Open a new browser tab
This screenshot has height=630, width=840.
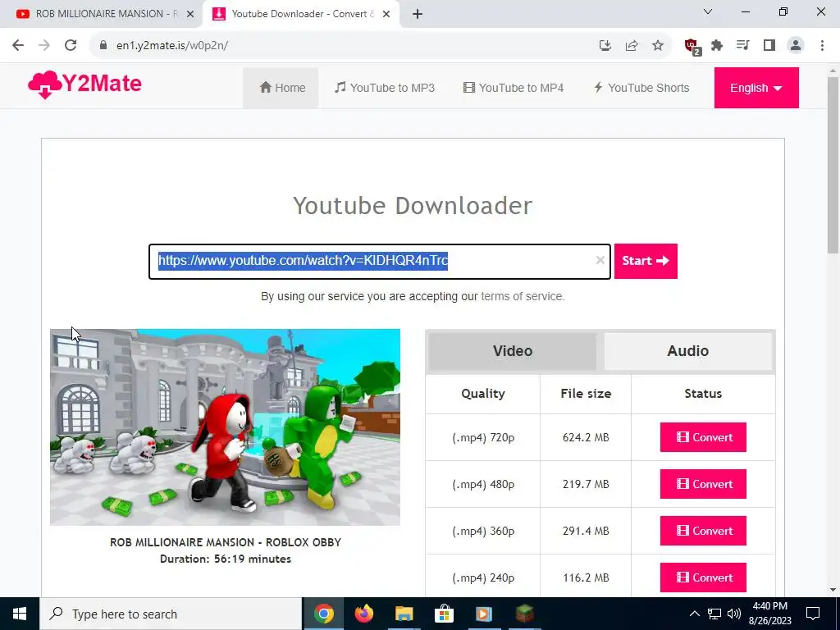[x=418, y=14]
